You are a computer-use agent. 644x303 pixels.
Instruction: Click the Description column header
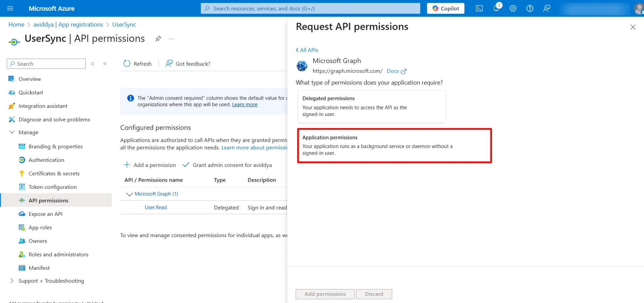262,180
